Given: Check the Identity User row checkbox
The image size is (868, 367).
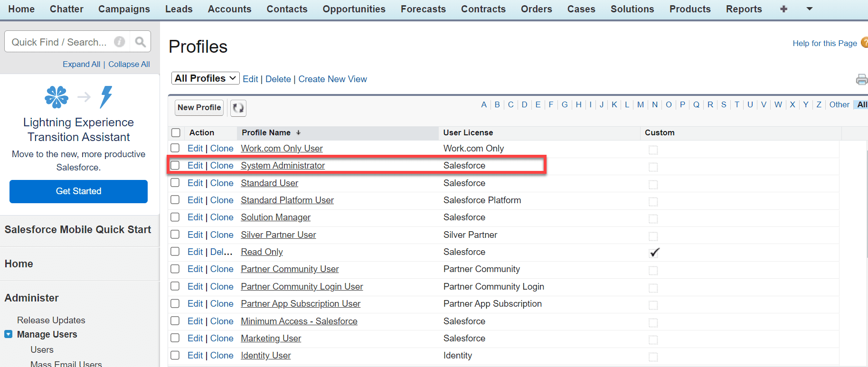Looking at the screenshot, I should tap(175, 355).
